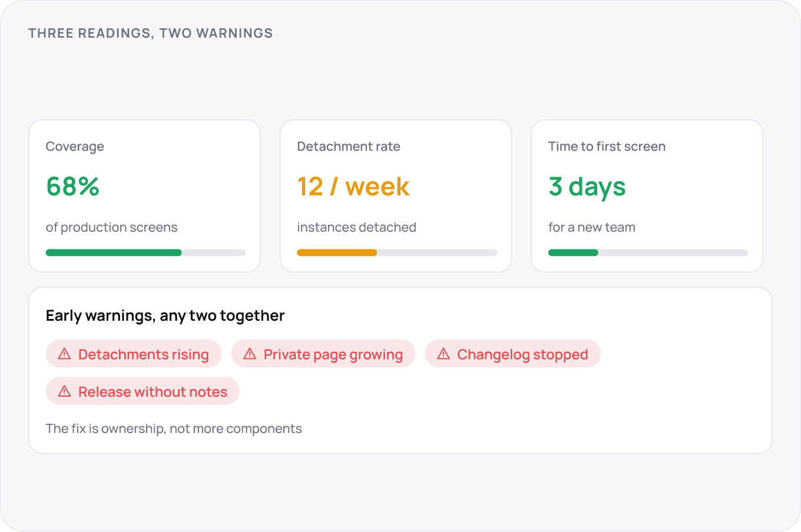Click the Coverage card title
801x532 pixels.
pos(75,147)
